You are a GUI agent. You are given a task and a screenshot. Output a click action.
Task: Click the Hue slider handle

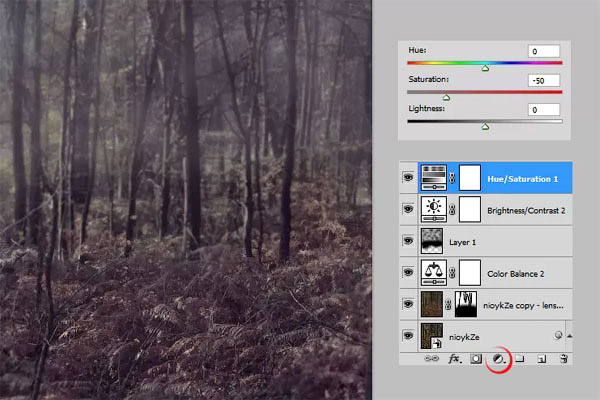(x=485, y=69)
